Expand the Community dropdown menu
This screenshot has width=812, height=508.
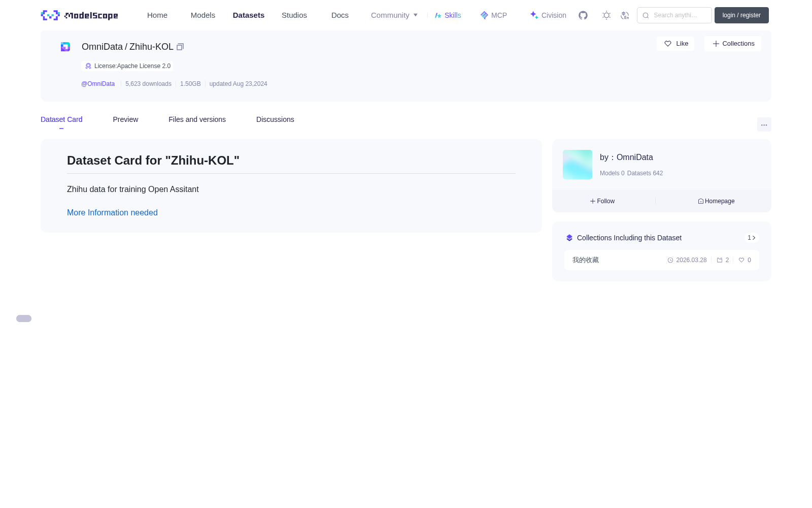point(394,15)
